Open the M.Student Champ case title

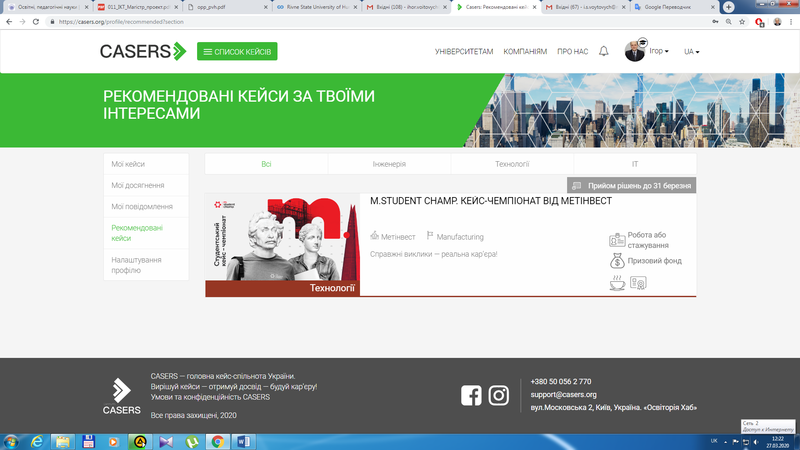point(491,201)
